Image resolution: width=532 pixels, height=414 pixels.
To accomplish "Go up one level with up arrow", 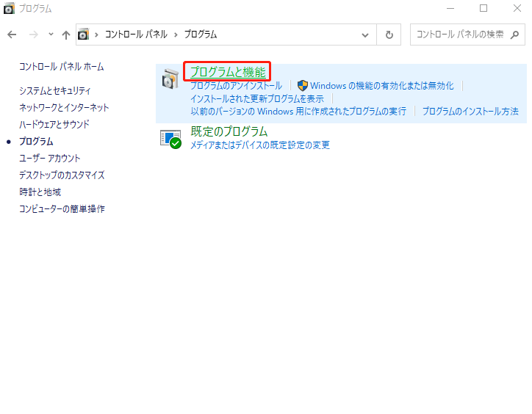I will pos(66,34).
